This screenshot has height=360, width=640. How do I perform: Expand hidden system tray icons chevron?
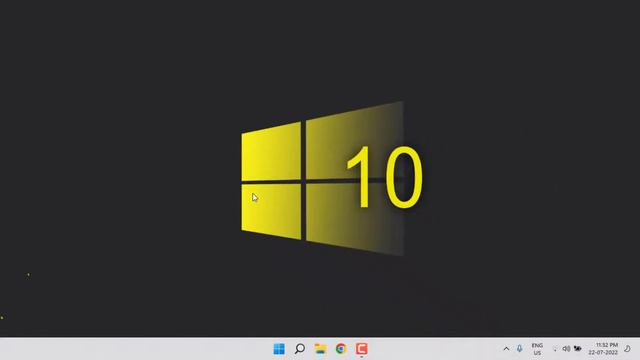tap(506, 349)
